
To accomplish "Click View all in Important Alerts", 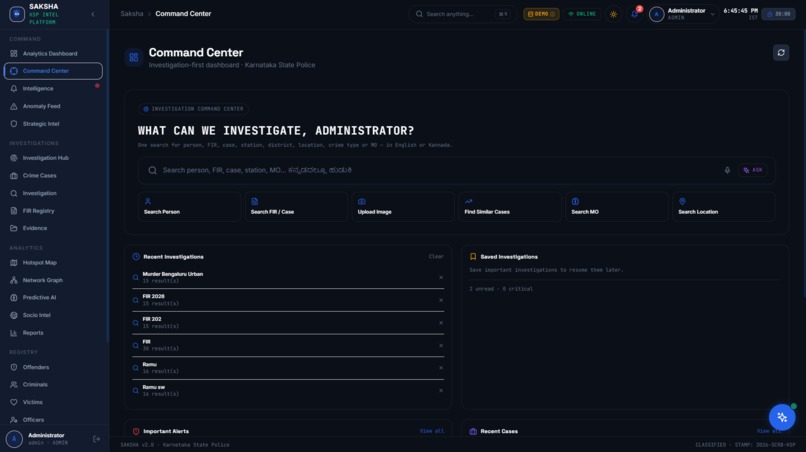I will tap(432, 431).
